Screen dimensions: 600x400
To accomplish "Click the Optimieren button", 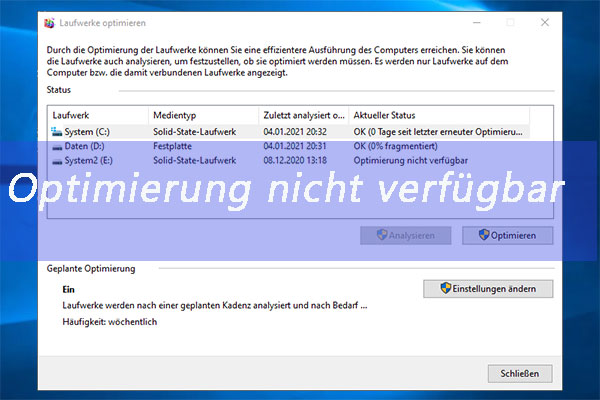I will pyautogui.click(x=507, y=235).
